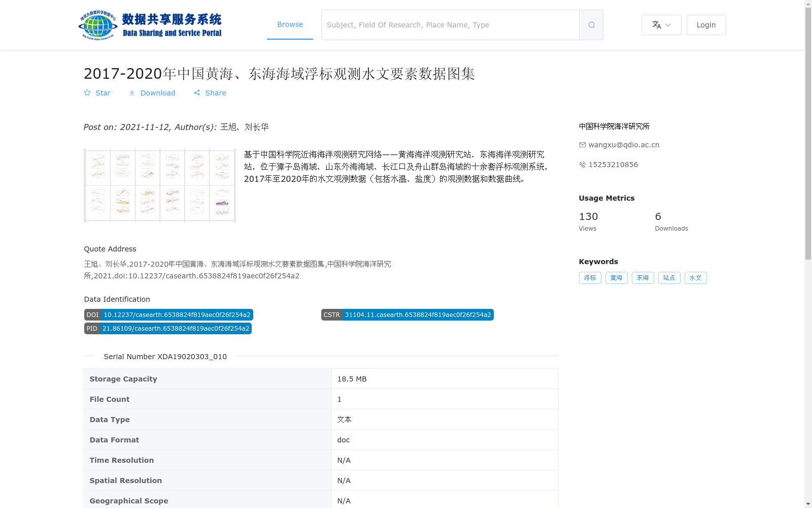Select the 水文 keyword tag

[x=695, y=278]
